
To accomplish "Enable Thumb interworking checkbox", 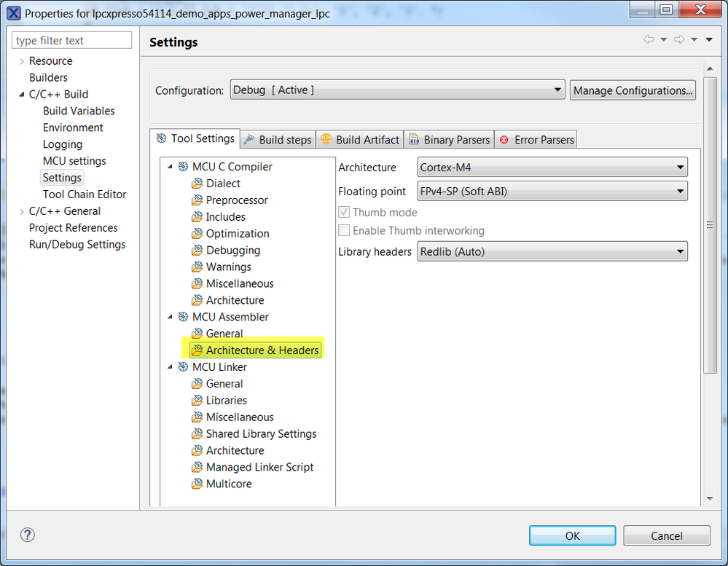I will [x=344, y=230].
